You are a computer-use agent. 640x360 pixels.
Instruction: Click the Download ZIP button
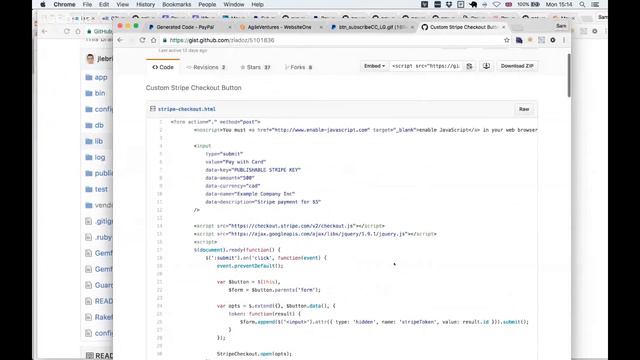click(517, 66)
